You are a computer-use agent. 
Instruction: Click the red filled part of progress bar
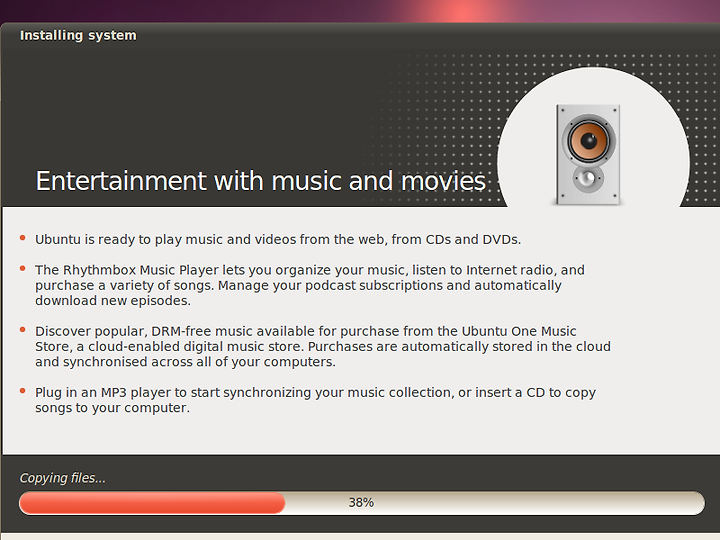tap(152, 503)
